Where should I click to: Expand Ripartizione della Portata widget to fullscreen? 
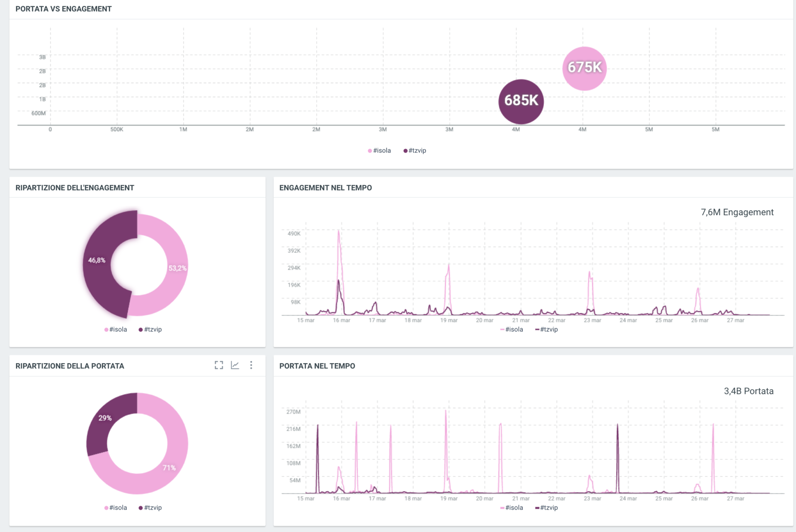tap(219, 365)
